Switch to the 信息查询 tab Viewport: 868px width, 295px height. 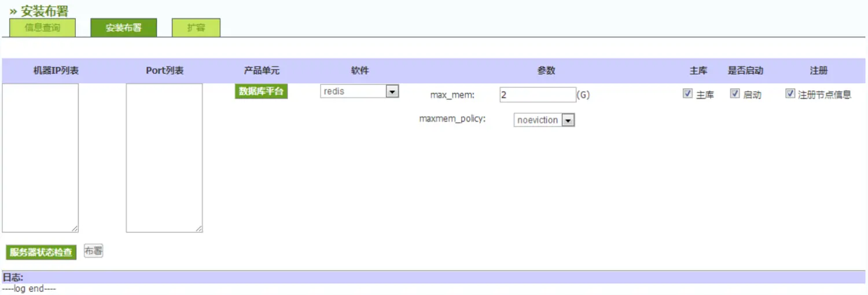click(x=42, y=28)
